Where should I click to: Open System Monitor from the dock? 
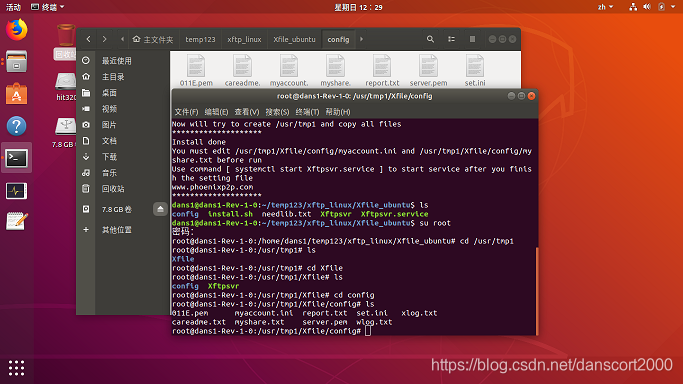(x=17, y=191)
